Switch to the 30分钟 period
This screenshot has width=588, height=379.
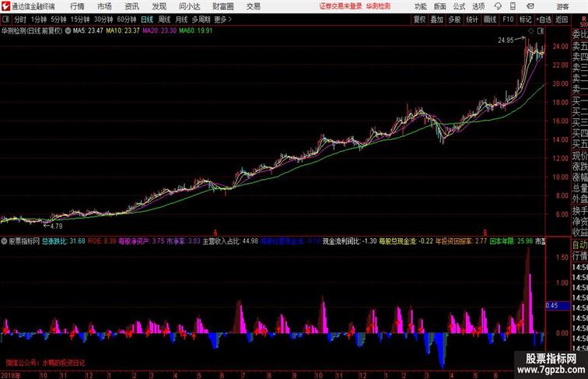click(x=103, y=19)
